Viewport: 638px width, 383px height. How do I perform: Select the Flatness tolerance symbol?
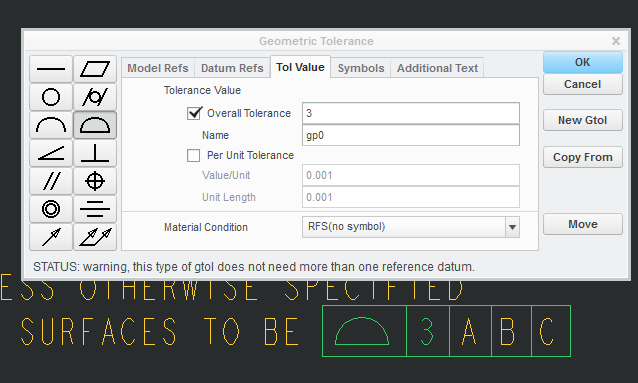tap(95, 69)
